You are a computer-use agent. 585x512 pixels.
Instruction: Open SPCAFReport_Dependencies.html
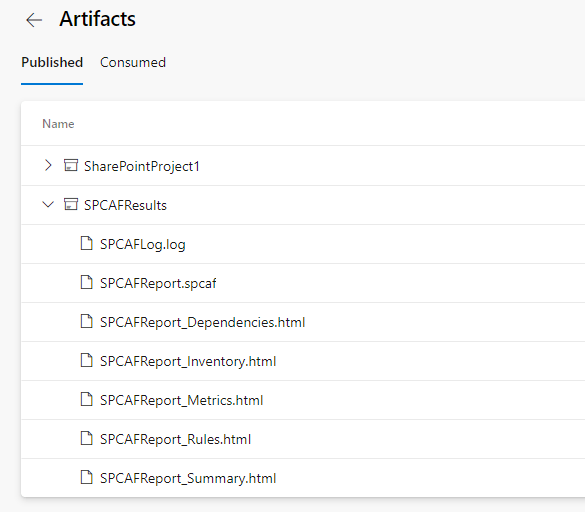[x=203, y=322]
